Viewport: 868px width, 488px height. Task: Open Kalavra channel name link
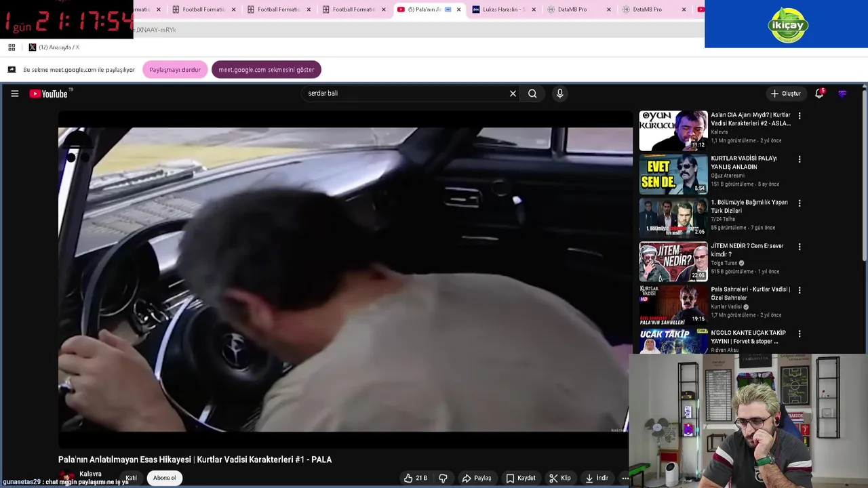pos(91,474)
